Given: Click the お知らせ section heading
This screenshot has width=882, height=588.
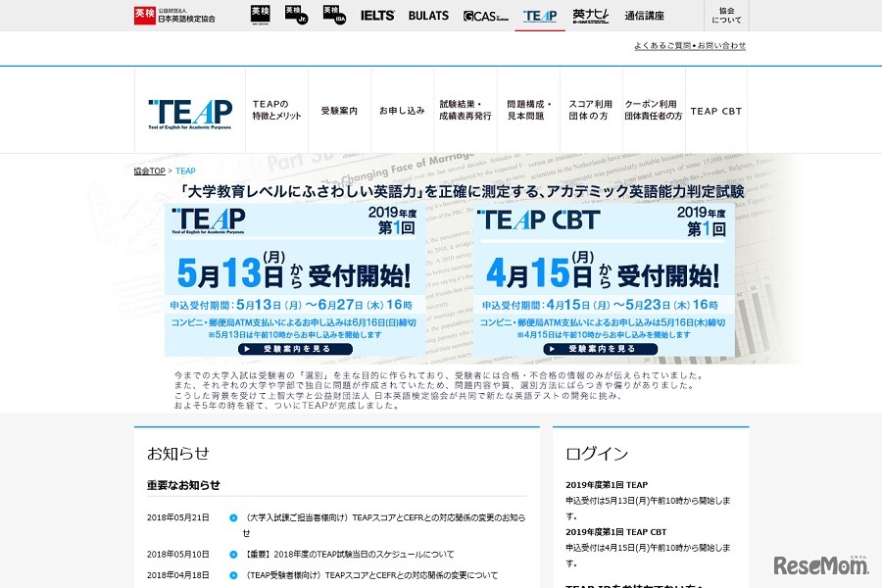Looking at the screenshot, I should [x=177, y=454].
